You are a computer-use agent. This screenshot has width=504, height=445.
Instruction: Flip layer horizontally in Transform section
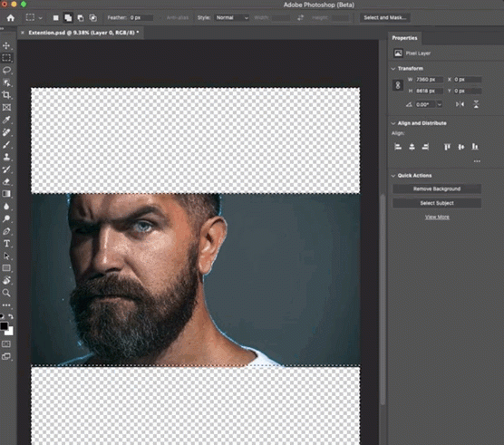tap(460, 104)
